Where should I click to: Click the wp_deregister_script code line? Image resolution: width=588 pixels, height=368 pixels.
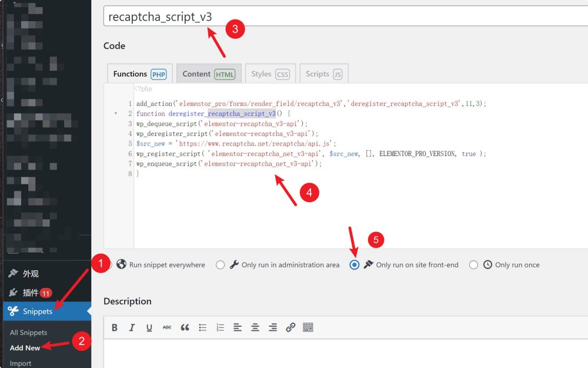(227, 133)
